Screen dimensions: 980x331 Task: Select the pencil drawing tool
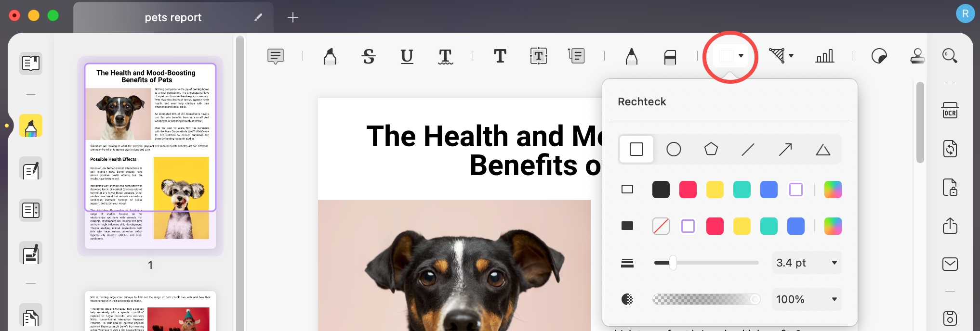632,56
